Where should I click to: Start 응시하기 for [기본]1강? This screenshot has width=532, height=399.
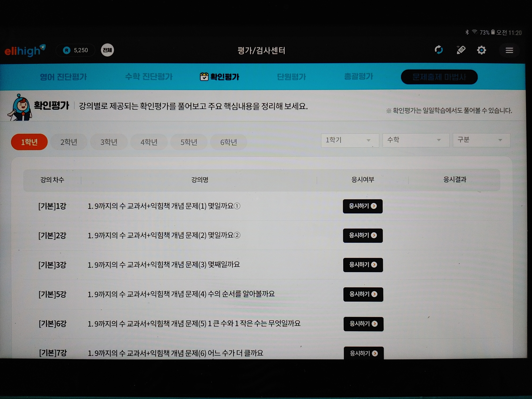pyautogui.click(x=363, y=206)
